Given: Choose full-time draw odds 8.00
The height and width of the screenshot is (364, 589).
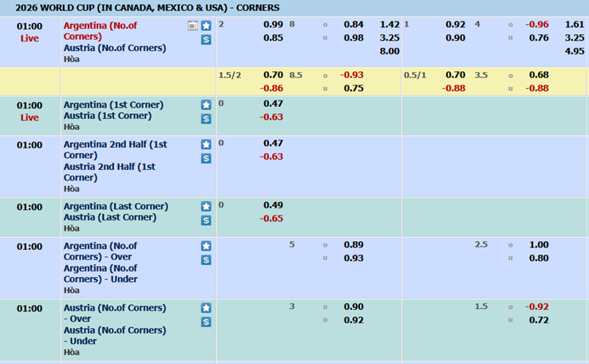Looking at the screenshot, I should [x=389, y=51].
